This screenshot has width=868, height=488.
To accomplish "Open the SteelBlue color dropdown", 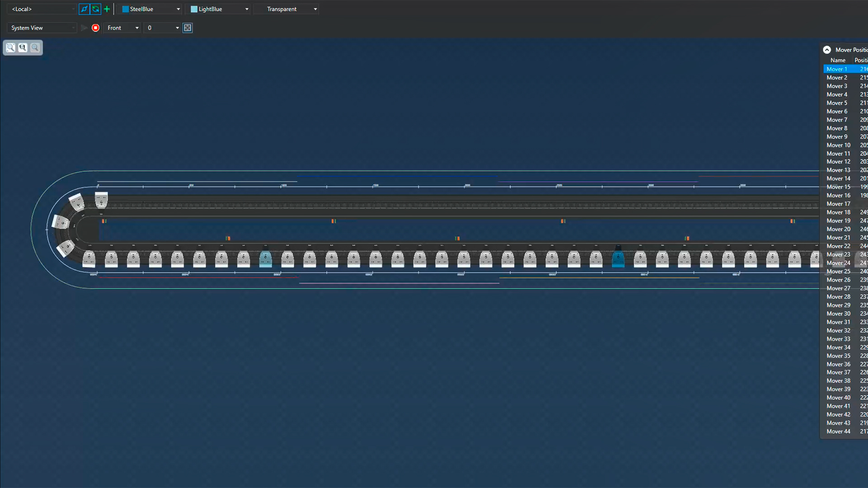I will (149, 9).
